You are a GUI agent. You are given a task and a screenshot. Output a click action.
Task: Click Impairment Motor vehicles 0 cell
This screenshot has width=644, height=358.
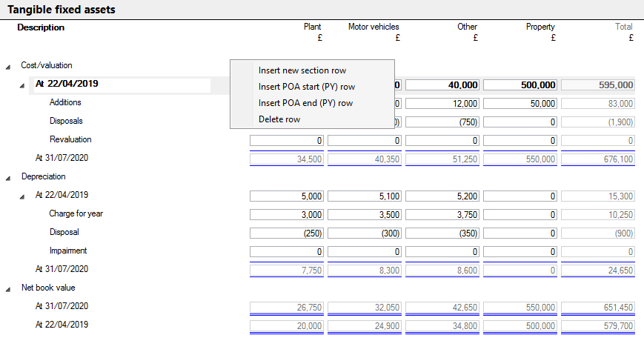tap(365, 252)
